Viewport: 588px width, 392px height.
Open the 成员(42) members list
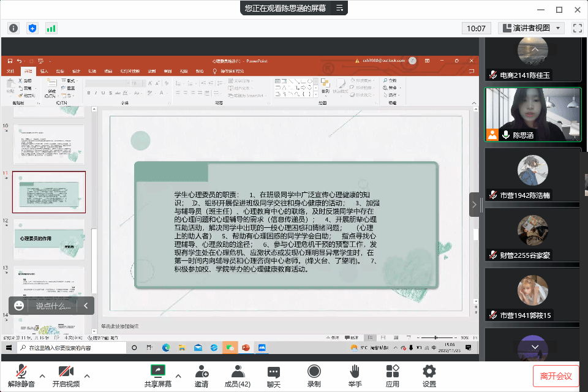click(237, 375)
